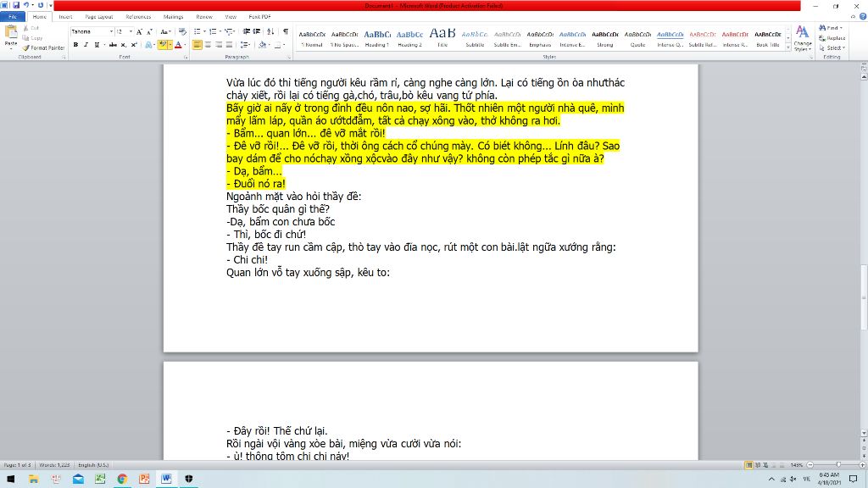Click the zoom slider handle

tap(838, 465)
